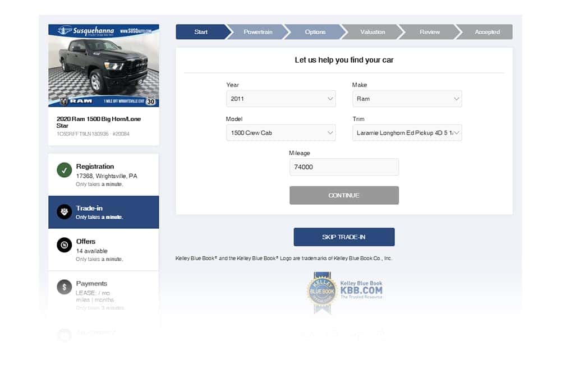
Task: Click the Susquehanna dealership logo
Action: point(86,31)
